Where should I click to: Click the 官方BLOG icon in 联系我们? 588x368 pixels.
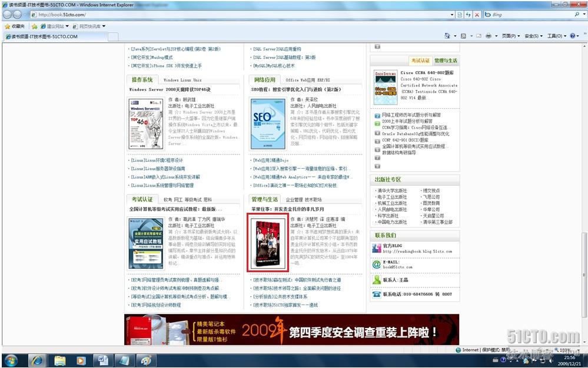click(377, 248)
